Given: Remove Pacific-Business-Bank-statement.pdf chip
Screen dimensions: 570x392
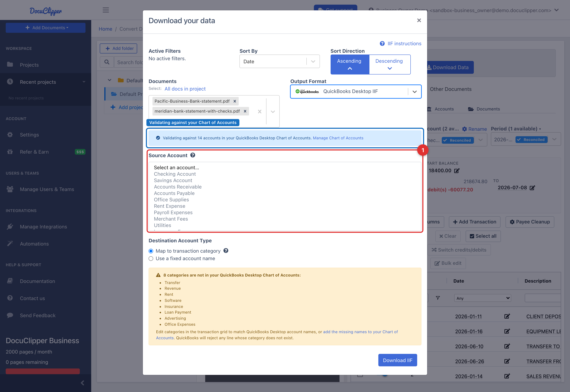Looking at the screenshot, I should coord(235,101).
